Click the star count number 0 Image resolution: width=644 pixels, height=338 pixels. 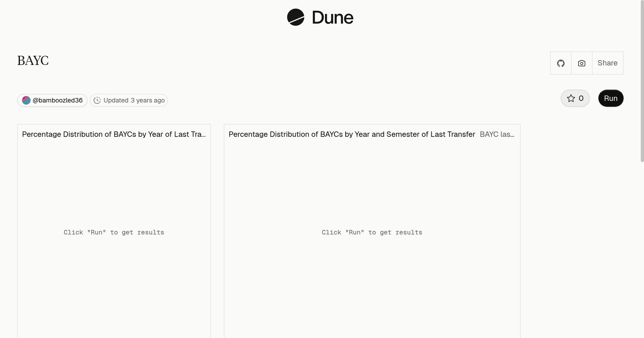click(x=581, y=98)
